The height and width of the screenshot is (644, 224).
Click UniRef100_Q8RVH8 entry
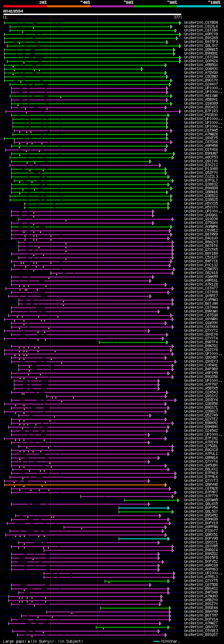coord(201,485)
